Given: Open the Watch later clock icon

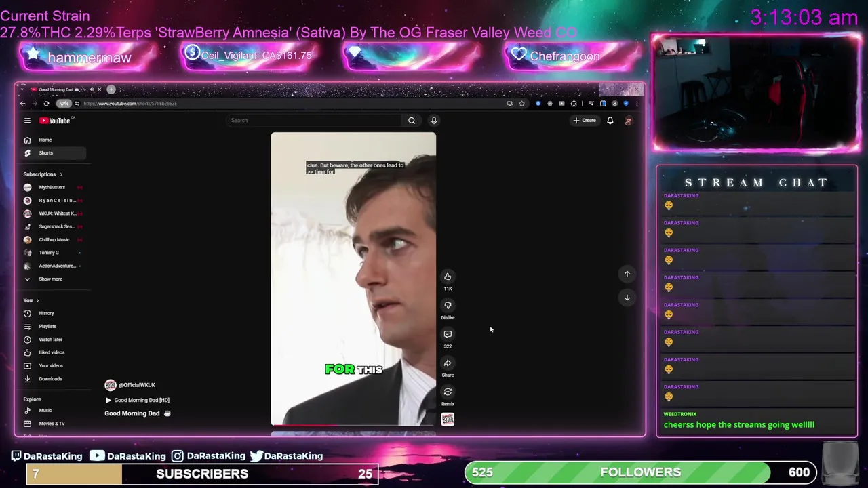Looking at the screenshot, I should pyautogui.click(x=27, y=340).
